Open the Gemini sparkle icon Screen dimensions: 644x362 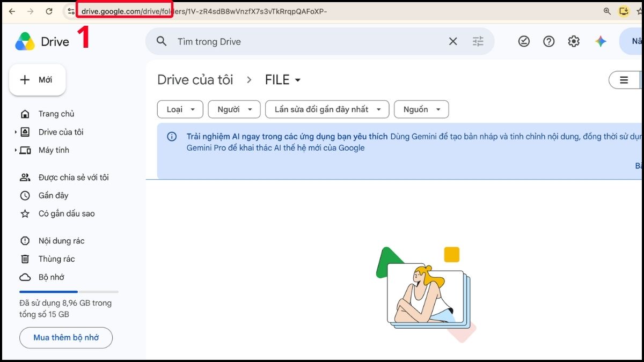pyautogui.click(x=601, y=41)
